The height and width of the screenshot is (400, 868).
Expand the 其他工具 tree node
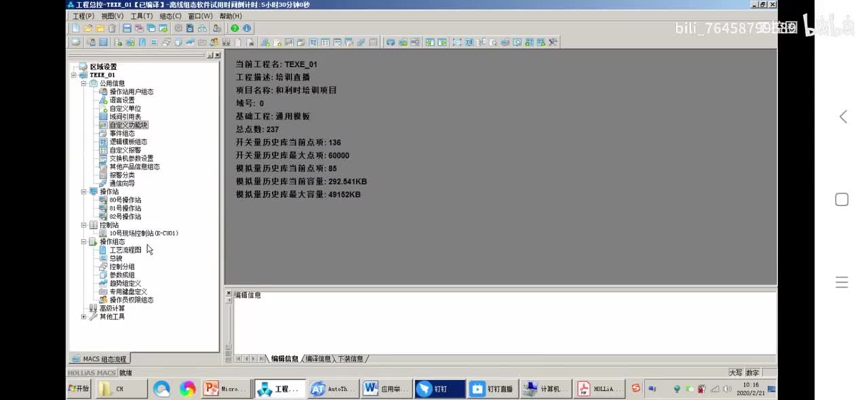(83, 317)
